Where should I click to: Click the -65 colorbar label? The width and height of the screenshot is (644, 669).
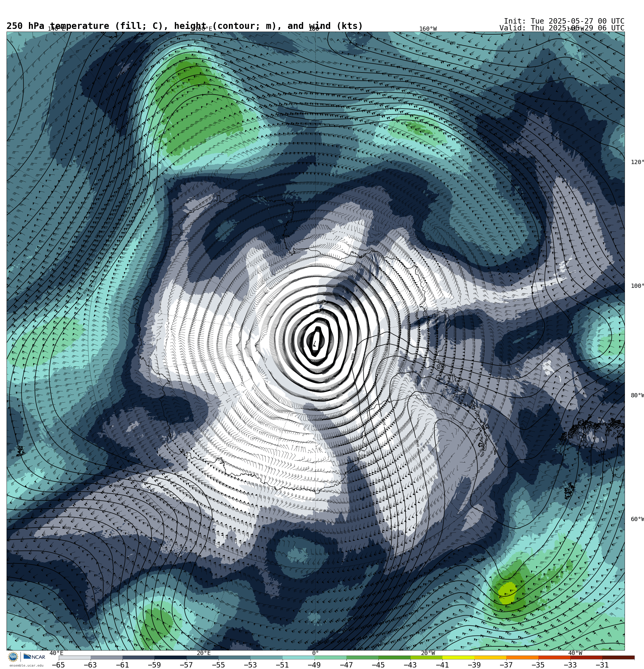pyautogui.click(x=58, y=665)
